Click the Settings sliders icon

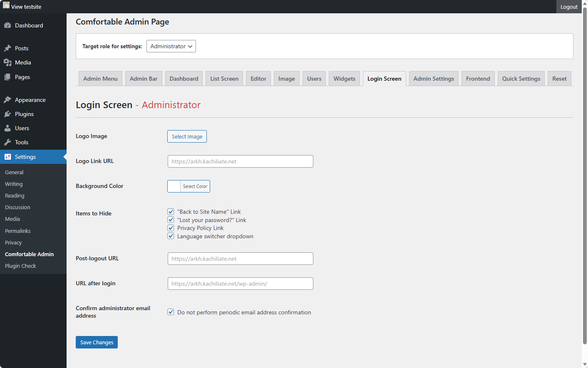point(7,157)
